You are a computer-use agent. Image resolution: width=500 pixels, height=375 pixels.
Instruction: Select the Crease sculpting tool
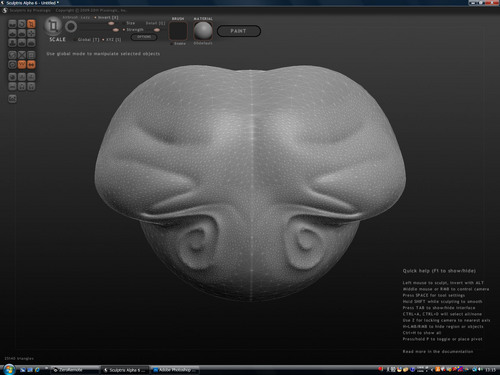tap(12, 24)
